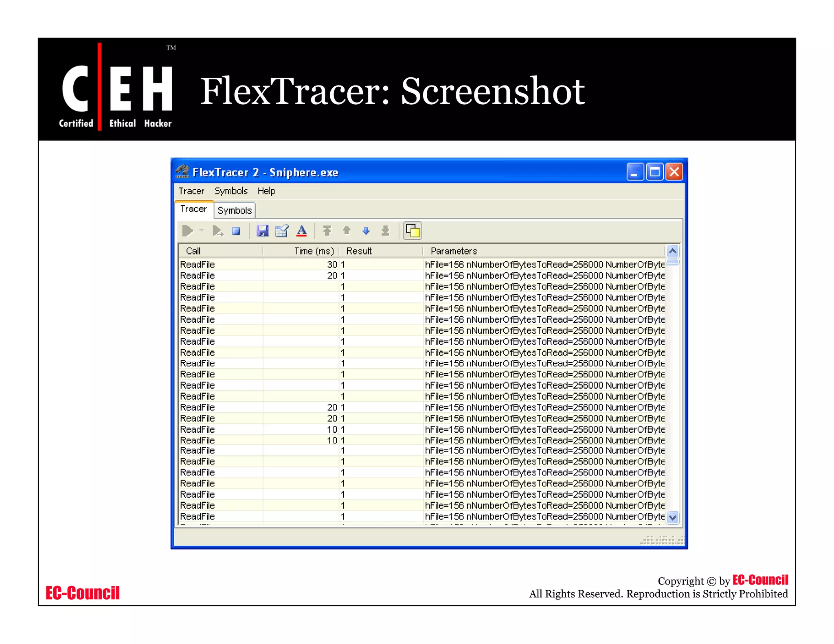This screenshot has height=644, width=834.
Task: Save the trace with the floppy disk icon
Action: [262, 231]
